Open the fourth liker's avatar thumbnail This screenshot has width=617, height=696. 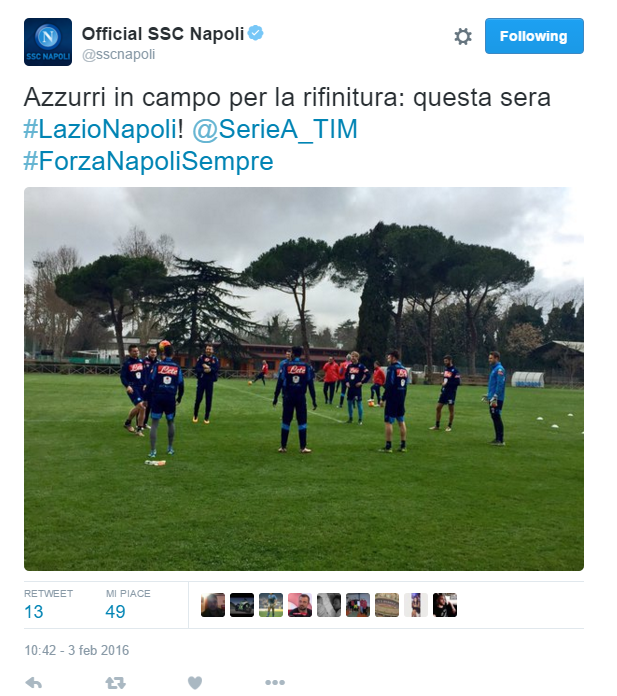[x=300, y=605]
